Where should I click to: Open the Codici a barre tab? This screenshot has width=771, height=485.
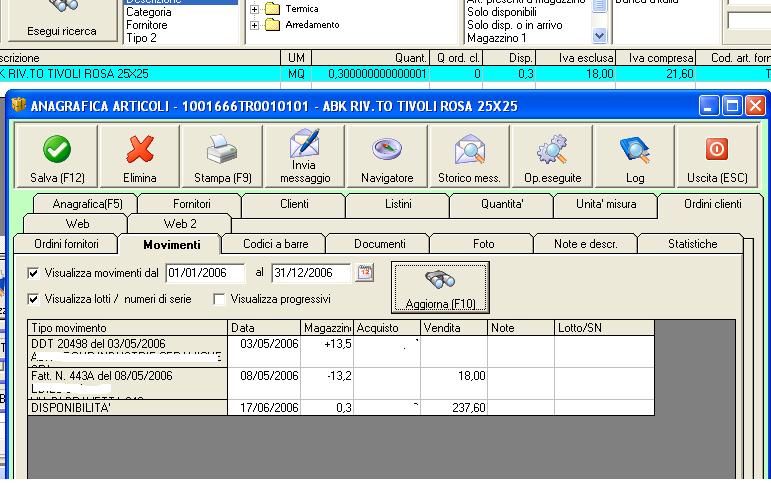point(275,244)
